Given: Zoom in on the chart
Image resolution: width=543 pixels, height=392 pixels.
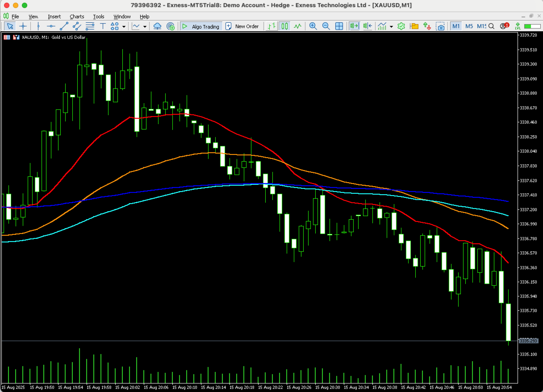Looking at the screenshot, I should point(313,26).
